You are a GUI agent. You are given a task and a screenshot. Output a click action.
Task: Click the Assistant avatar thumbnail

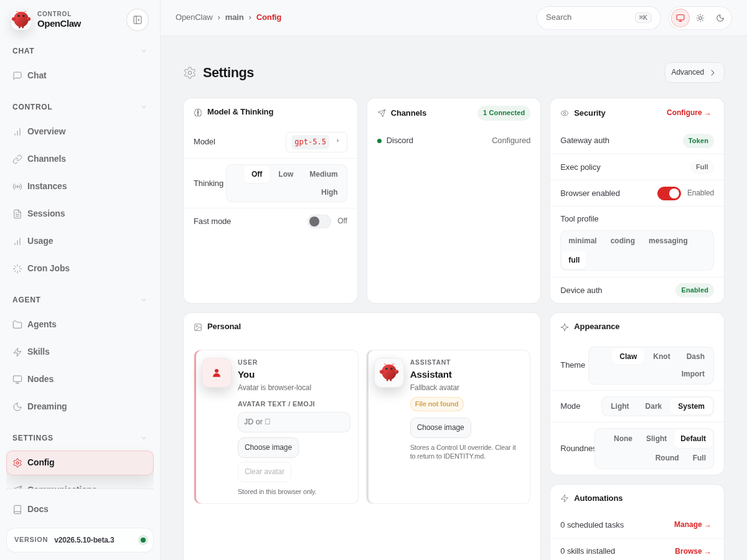[389, 373]
